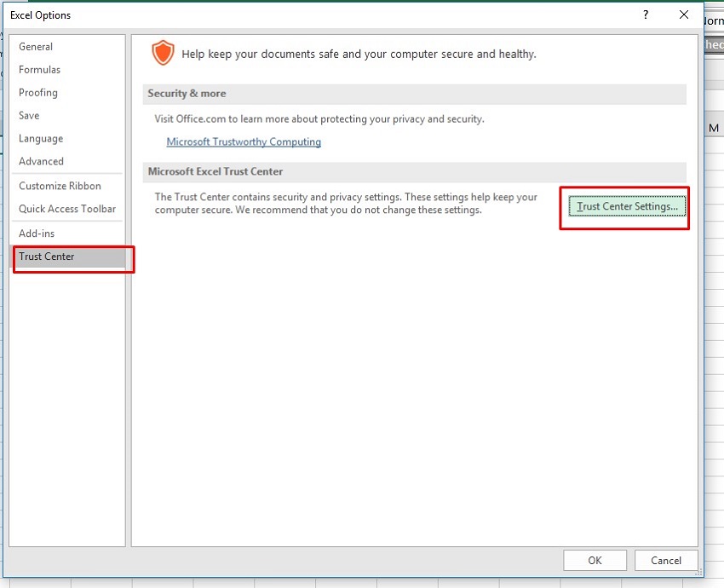This screenshot has width=724, height=588.
Task: Click the orange shield security icon
Action: (162, 53)
